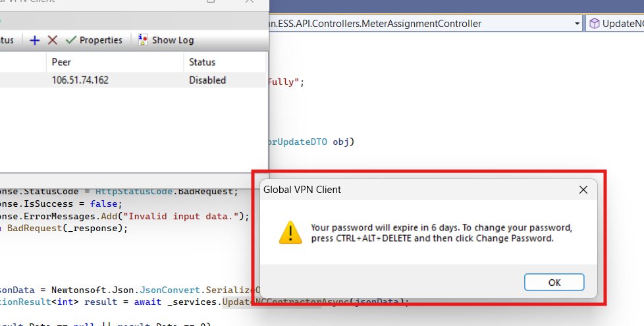The width and height of the screenshot is (644, 326).
Task: Open the MeterAssignmentController class dropdown arrow
Action: click(577, 24)
